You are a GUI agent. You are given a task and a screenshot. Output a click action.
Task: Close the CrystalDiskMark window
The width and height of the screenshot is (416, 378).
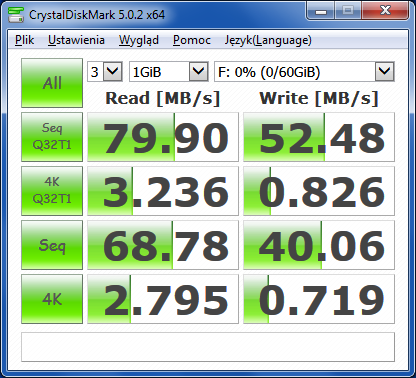[x=385, y=11]
